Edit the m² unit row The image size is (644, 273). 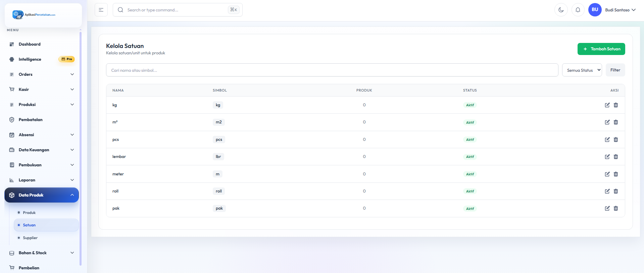pyautogui.click(x=607, y=122)
